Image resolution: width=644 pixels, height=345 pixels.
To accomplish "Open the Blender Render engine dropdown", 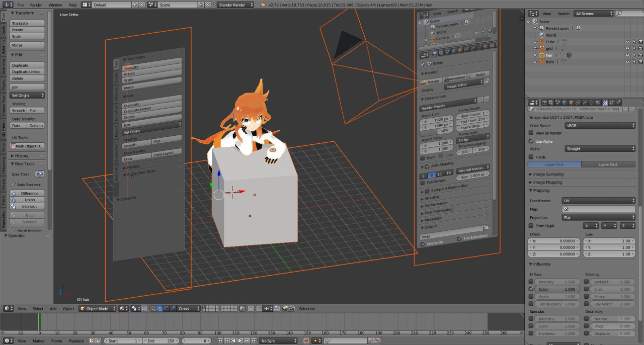I will [235, 5].
